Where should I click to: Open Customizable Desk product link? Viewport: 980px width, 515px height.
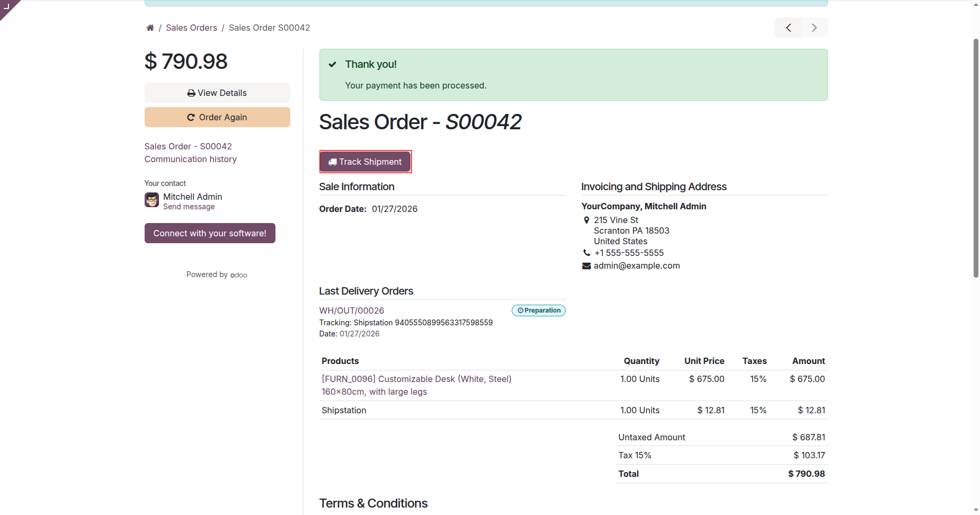[x=416, y=379]
